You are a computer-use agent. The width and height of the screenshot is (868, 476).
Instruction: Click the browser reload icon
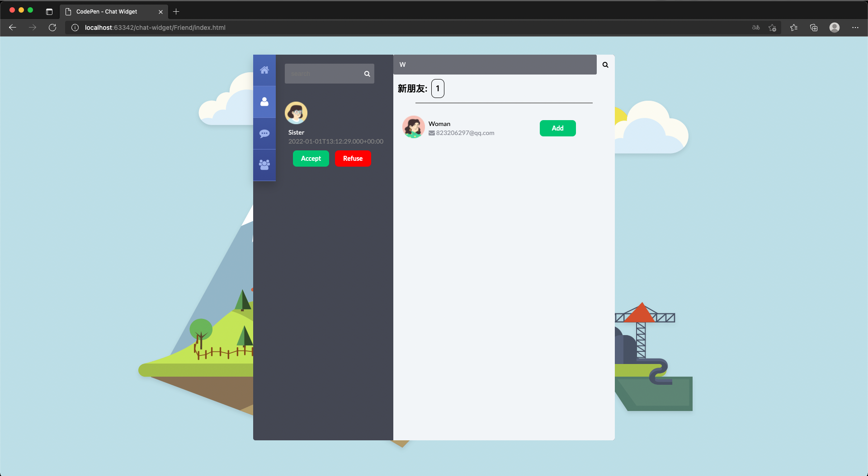[x=52, y=28]
